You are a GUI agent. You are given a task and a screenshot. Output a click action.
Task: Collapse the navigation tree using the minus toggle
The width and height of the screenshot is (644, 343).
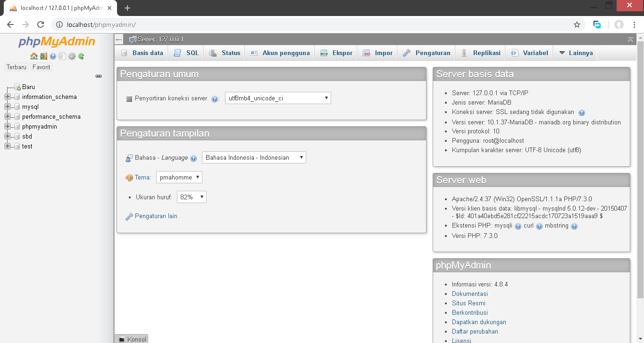tap(117, 39)
